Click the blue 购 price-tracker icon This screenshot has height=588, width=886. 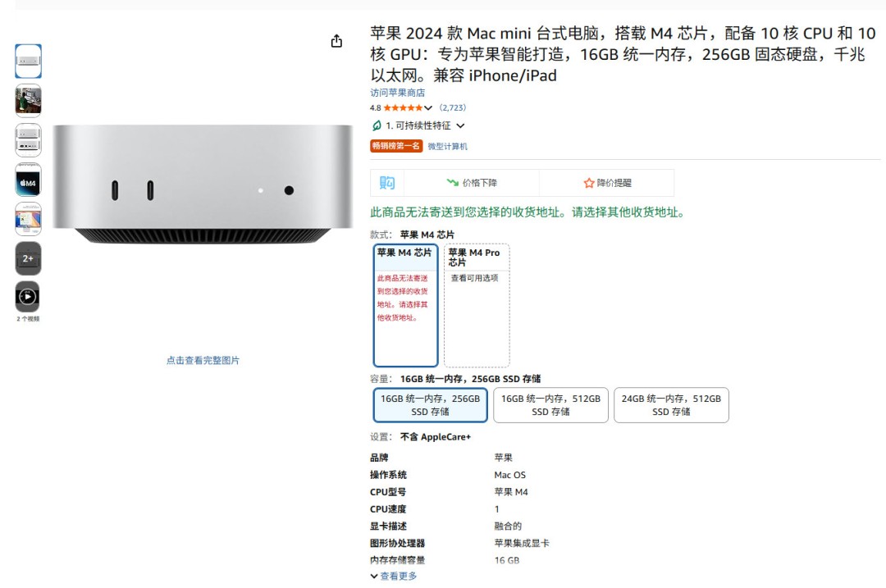coord(386,181)
